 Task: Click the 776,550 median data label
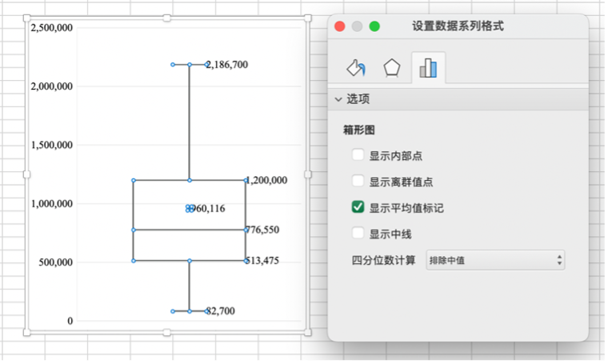pyautogui.click(x=262, y=230)
